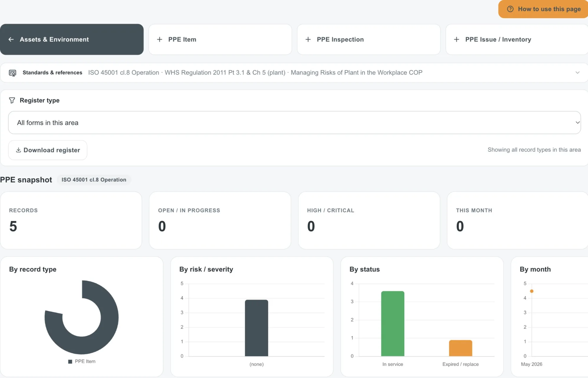Open How to use this page
588x378 pixels.
click(x=543, y=9)
